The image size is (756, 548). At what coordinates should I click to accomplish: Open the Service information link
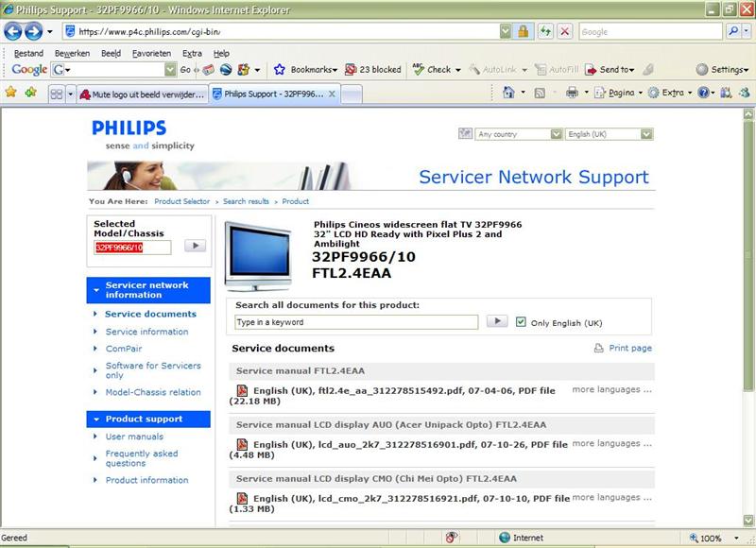click(x=147, y=332)
